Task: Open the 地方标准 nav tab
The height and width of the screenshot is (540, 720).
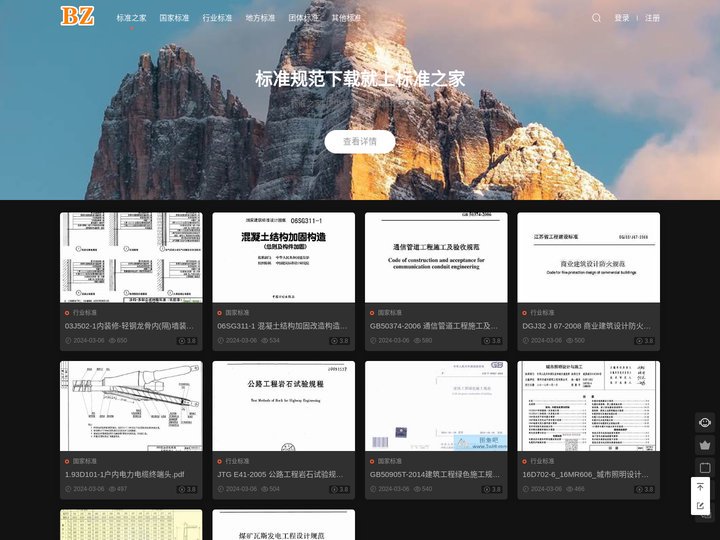Action: click(x=260, y=18)
